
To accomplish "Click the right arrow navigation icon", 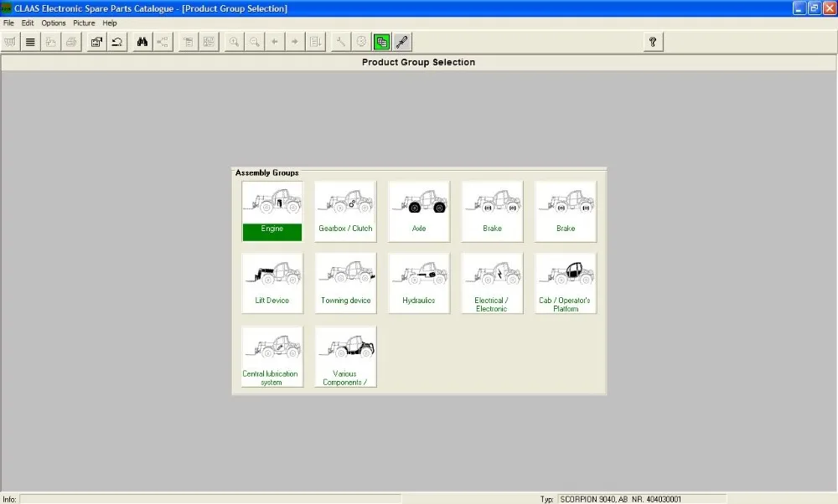I will [x=296, y=42].
